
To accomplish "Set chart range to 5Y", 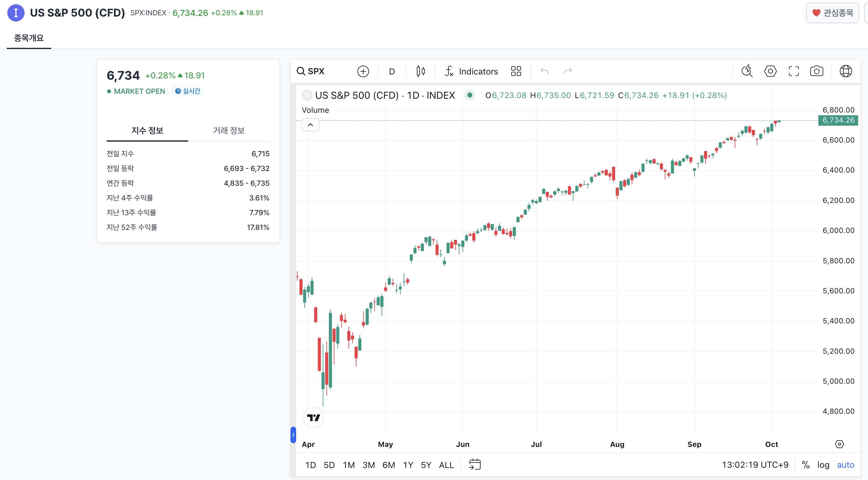I will point(426,465).
